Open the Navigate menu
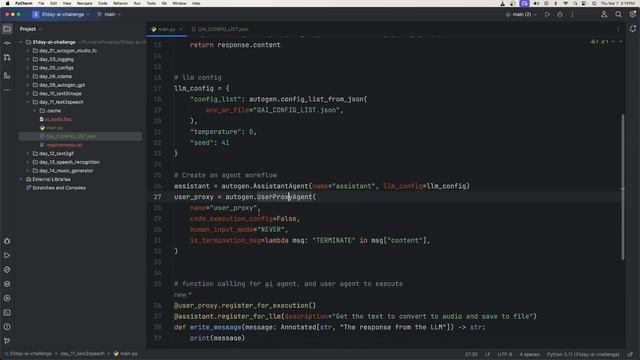 point(84,3)
